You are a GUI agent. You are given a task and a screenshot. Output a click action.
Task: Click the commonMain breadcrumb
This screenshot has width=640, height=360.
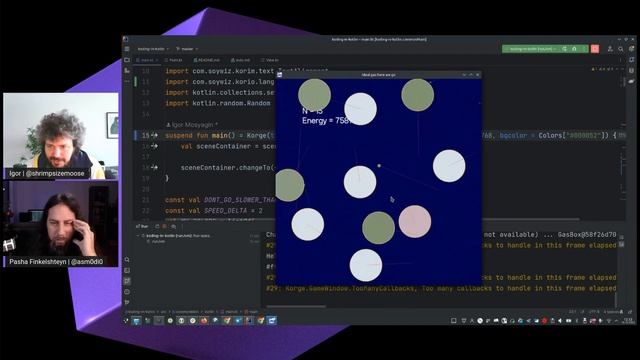click(186, 312)
